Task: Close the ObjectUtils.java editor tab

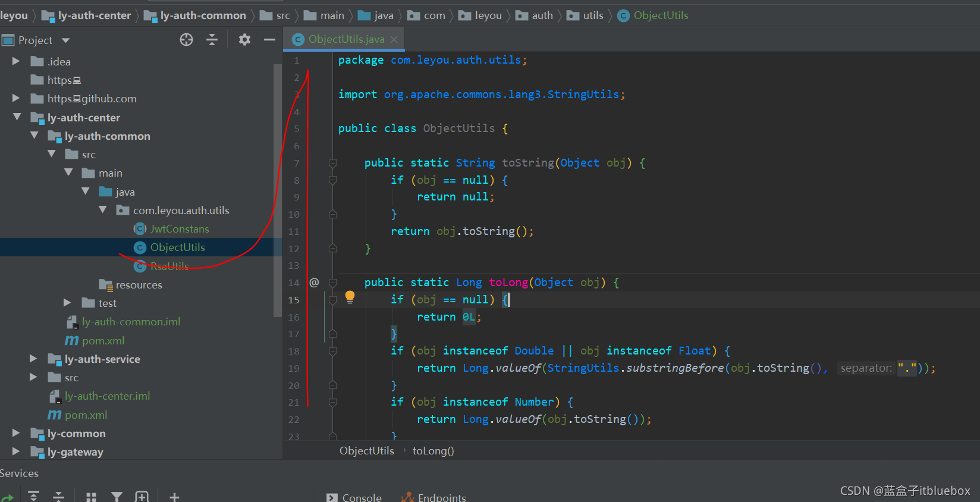Action: 394,39
